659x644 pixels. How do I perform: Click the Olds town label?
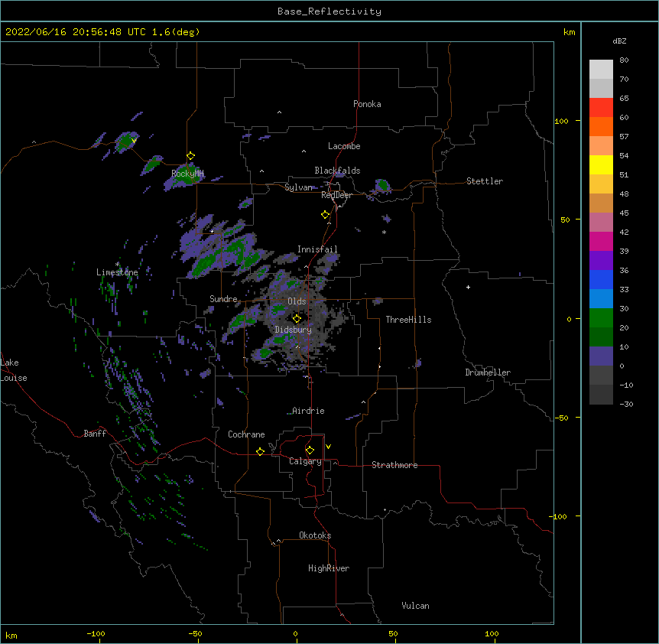[297, 301]
